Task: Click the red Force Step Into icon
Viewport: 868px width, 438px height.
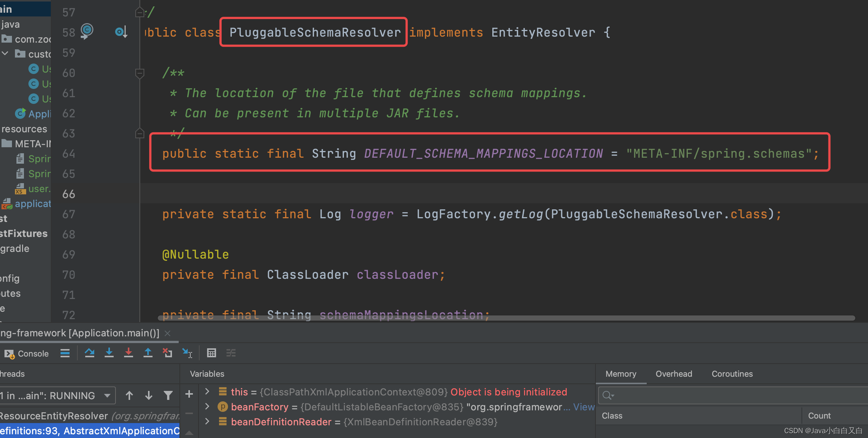Action: click(129, 353)
